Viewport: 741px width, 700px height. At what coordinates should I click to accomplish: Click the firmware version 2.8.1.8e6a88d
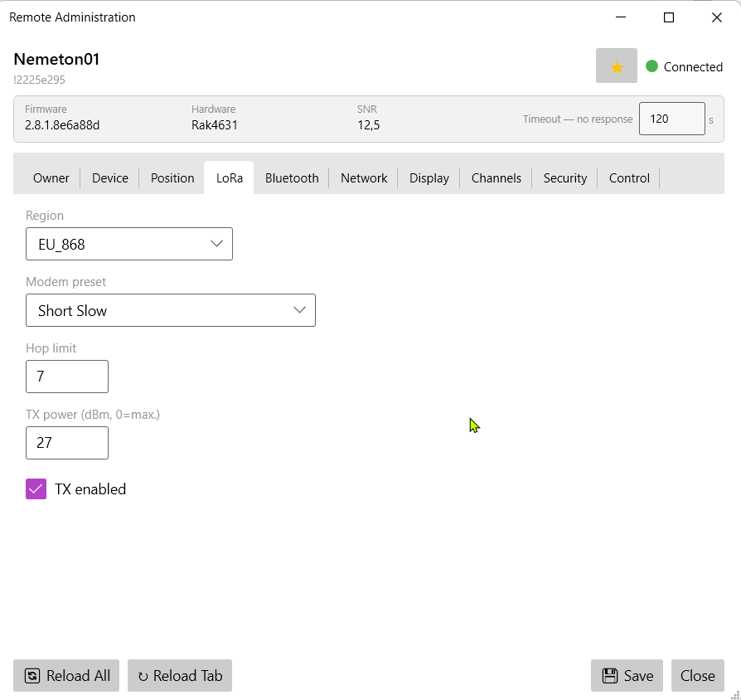click(x=62, y=125)
